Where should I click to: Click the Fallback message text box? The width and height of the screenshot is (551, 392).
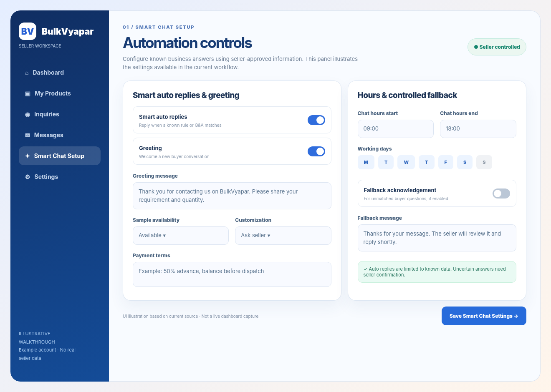(437, 238)
